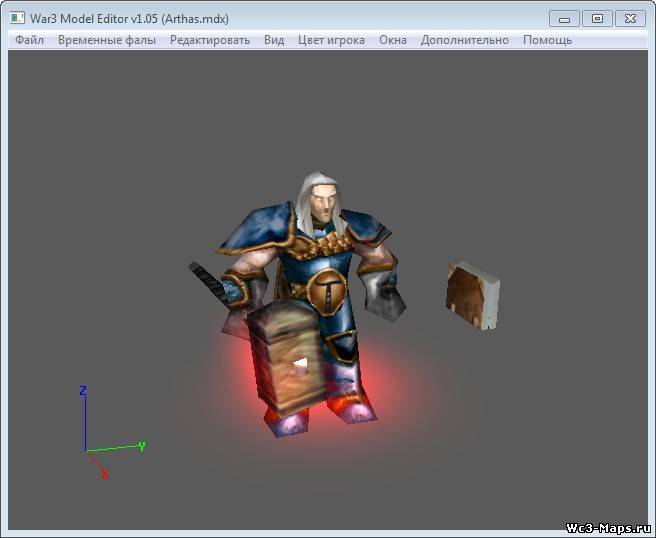
Task: Open the Редактировать menu
Action: click(x=210, y=40)
